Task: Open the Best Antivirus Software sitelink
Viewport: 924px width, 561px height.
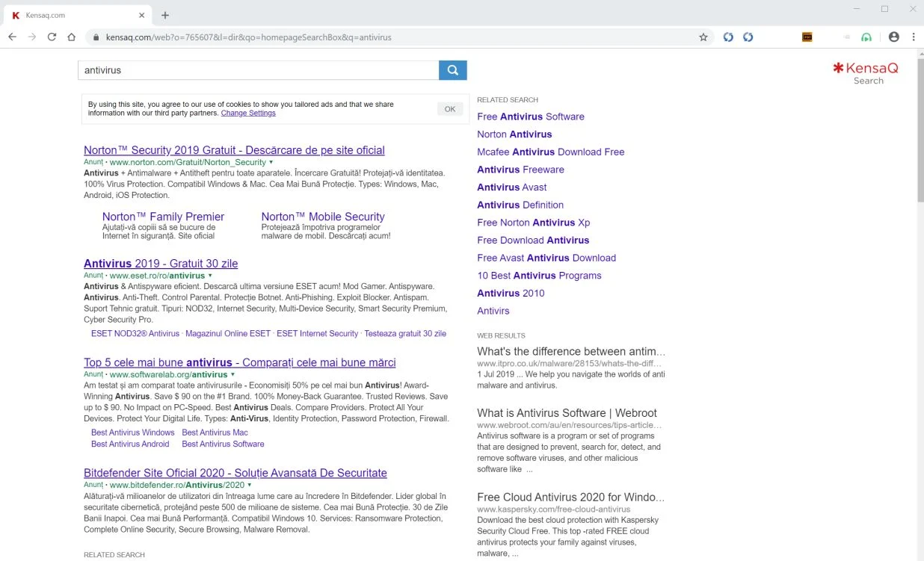Action: [x=223, y=444]
